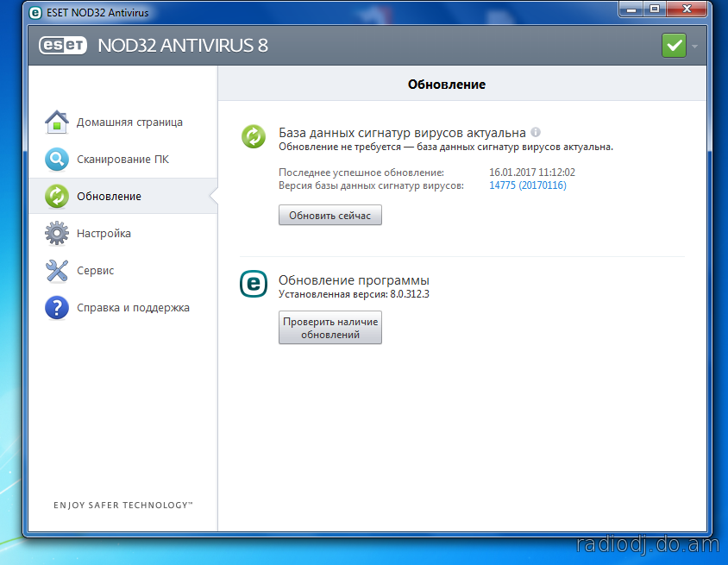Click the last update timestamp 16.01.2017 11:12:02

(532, 173)
